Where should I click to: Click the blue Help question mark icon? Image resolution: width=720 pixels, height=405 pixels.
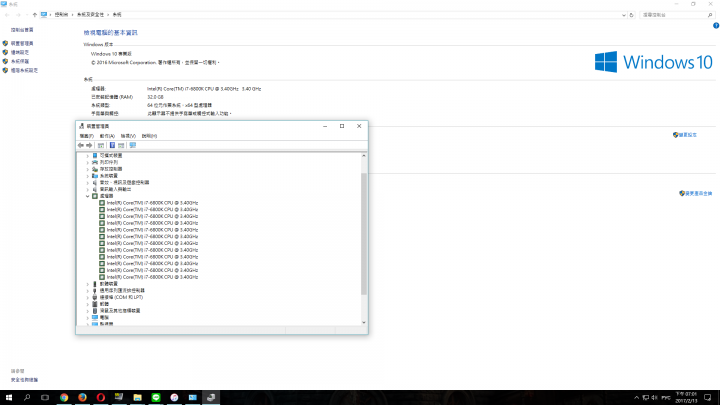[716, 26]
